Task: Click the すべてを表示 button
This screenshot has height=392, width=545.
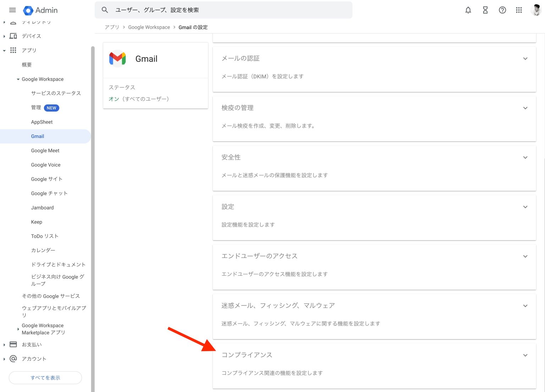Action: [45, 377]
